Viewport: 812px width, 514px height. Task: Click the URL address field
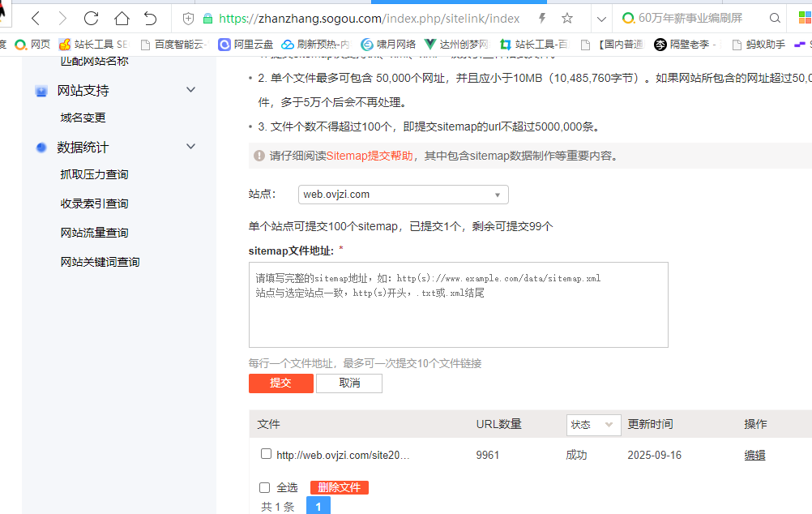pyautogui.click(x=370, y=19)
